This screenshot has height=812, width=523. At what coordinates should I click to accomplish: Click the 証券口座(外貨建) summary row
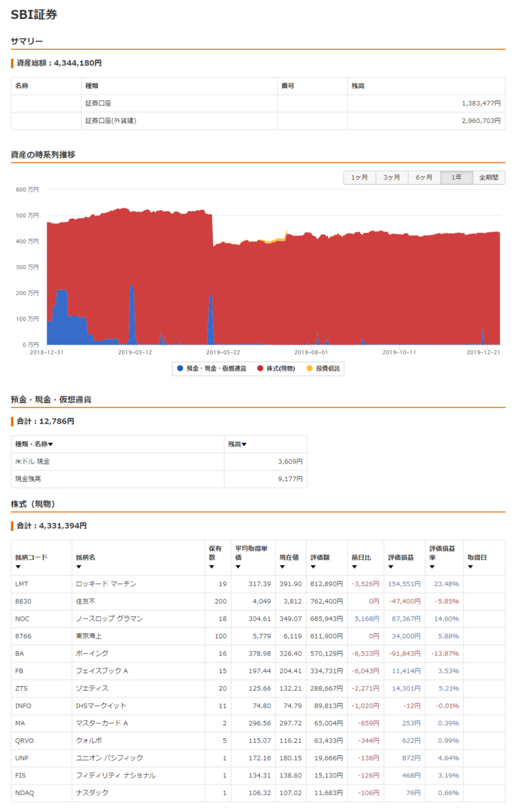coord(258,121)
